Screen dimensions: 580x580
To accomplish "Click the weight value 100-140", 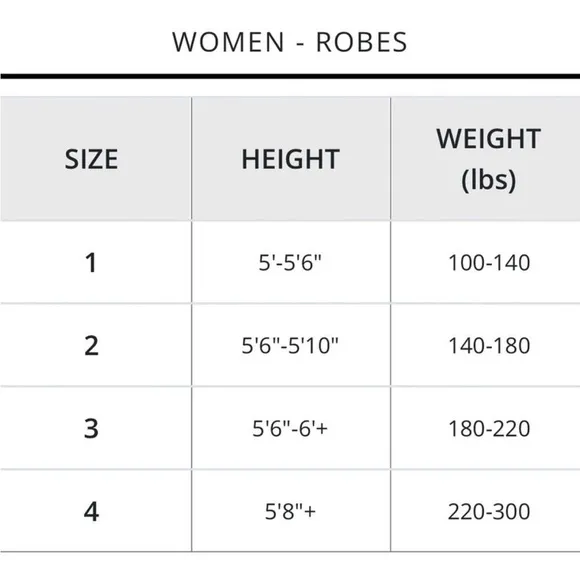I will (489, 263).
